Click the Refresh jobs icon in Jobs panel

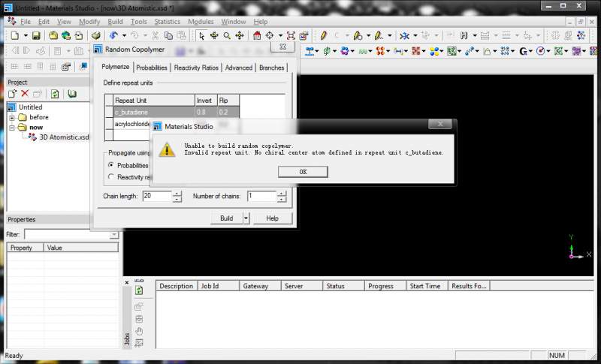click(139, 290)
